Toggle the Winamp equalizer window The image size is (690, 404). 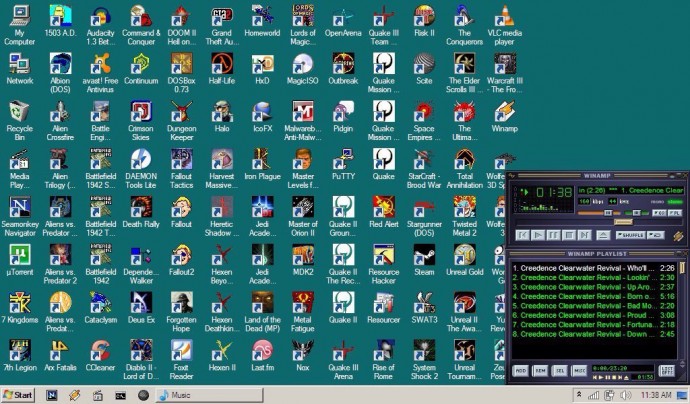pyautogui.click(x=659, y=213)
